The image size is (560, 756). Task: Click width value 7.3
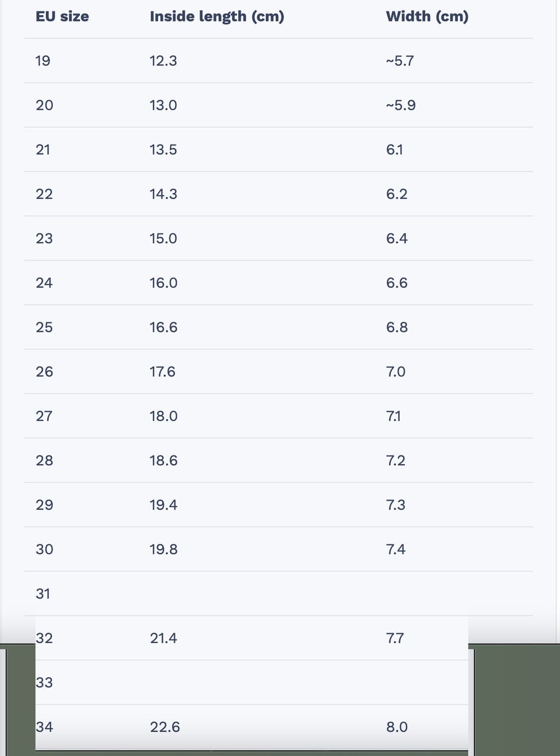pyautogui.click(x=395, y=505)
